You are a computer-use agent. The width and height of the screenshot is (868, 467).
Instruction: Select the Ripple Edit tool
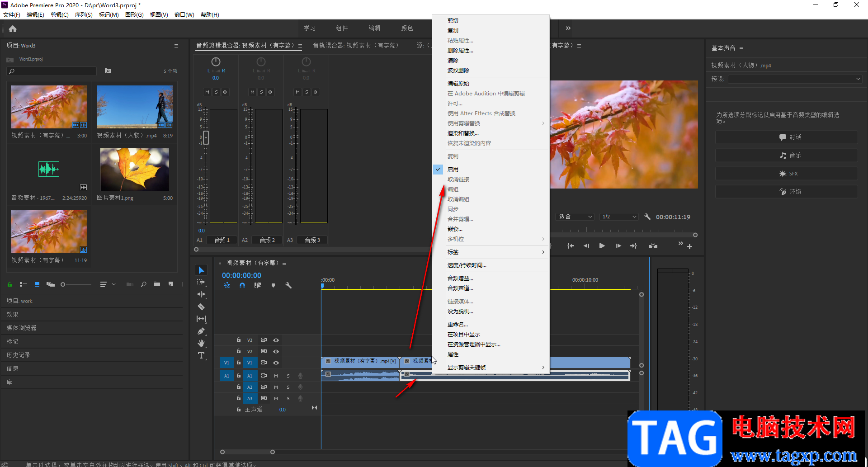pyautogui.click(x=201, y=294)
